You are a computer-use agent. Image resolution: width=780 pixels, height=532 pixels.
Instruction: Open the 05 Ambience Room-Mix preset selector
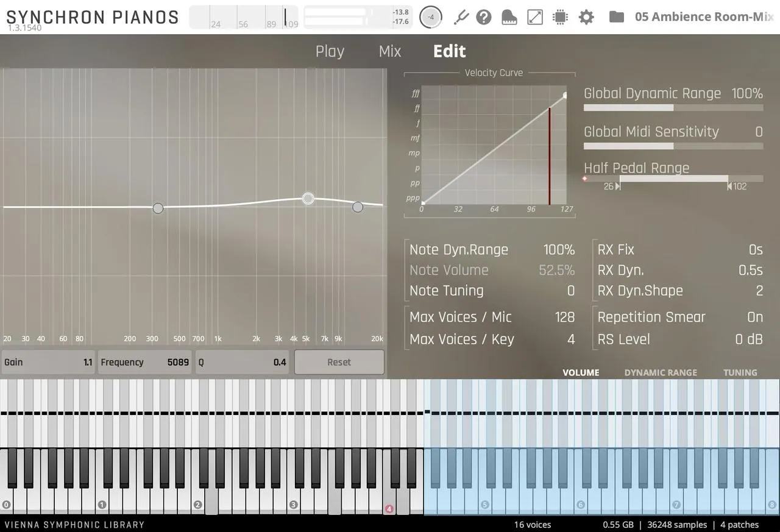point(704,17)
